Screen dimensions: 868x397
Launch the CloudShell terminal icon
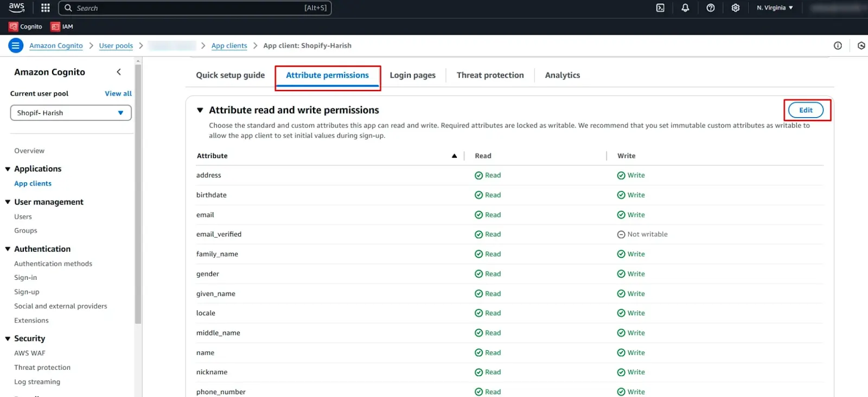pyautogui.click(x=660, y=8)
